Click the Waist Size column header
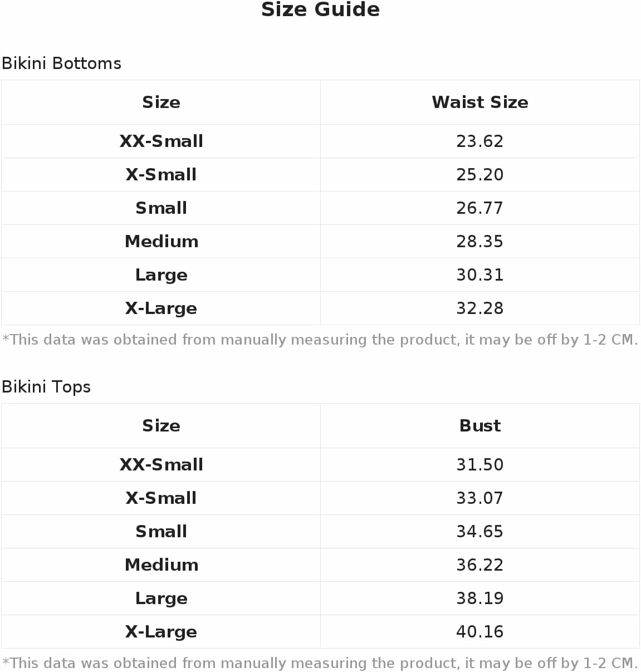 480,102
